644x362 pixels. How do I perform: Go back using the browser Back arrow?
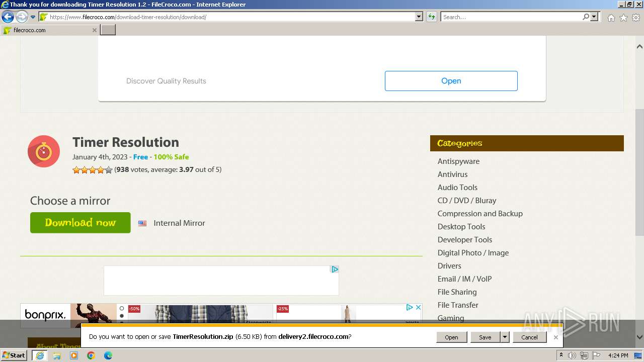coord(8,17)
